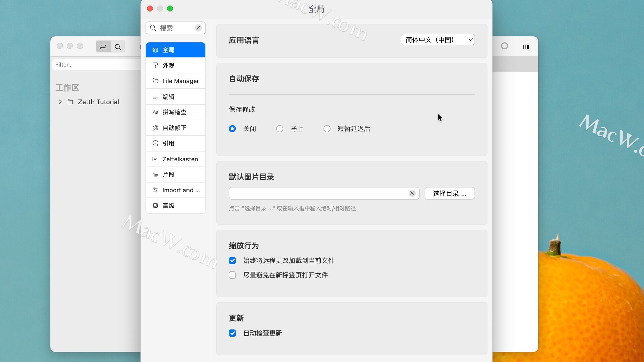Switch to Zettelkasten preferences
Image resolution: width=644 pixels, height=362 pixels.
[x=175, y=159]
